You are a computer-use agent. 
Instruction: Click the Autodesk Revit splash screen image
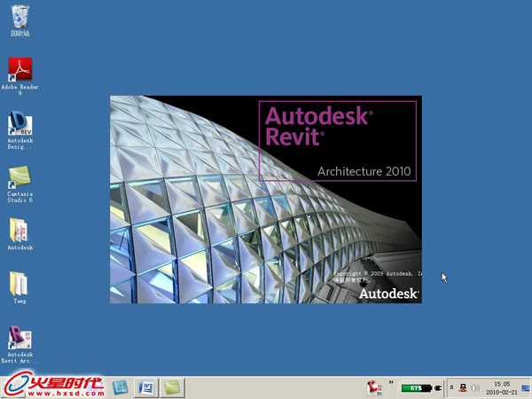click(266, 199)
